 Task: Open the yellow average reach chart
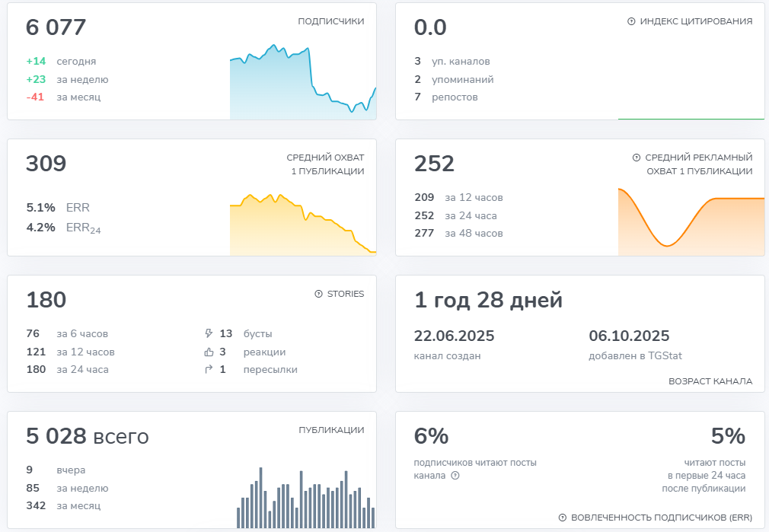[303, 225]
